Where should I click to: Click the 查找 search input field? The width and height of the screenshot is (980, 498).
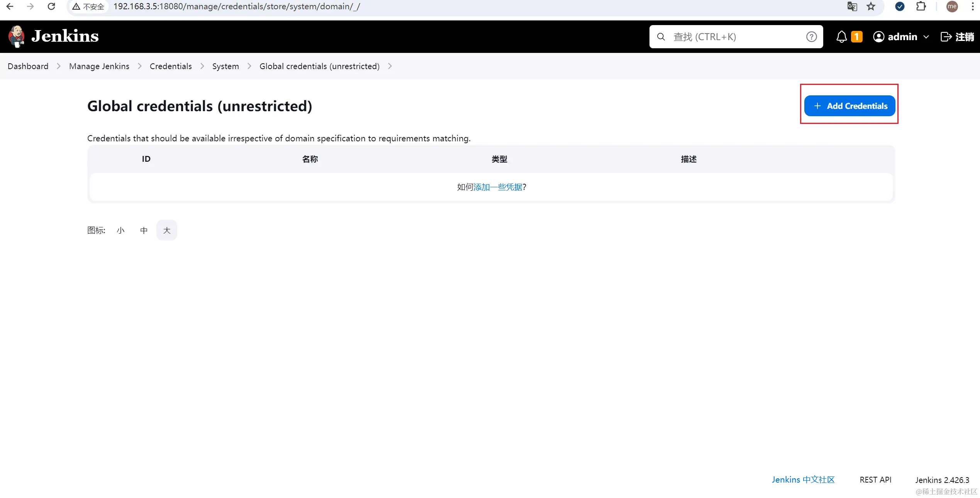tap(730, 36)
